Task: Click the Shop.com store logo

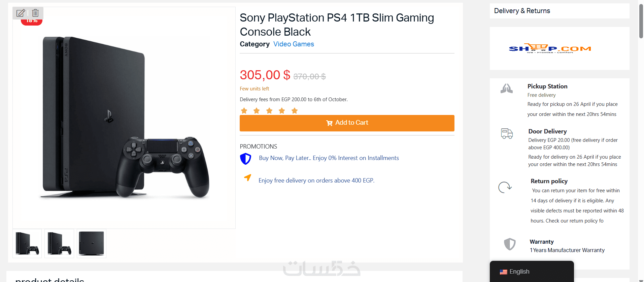Action: 550,49
